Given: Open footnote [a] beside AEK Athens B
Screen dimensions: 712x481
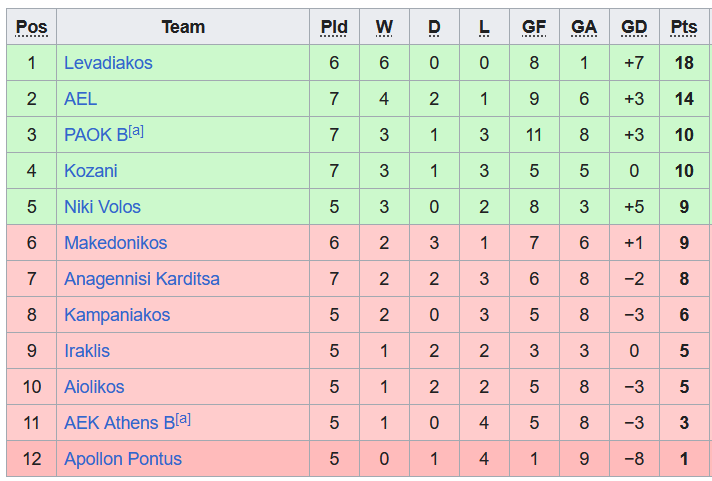Looking at the screenshot, I should (x=183, y=419).
